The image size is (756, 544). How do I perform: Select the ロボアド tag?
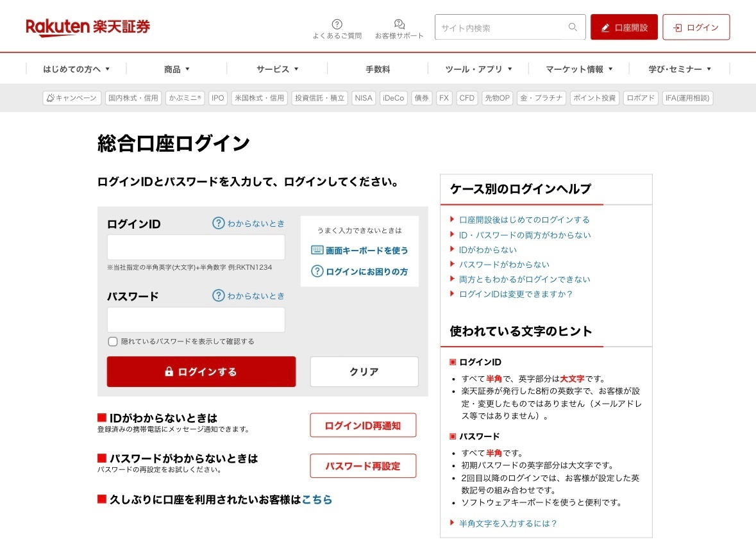click(641, 98)
